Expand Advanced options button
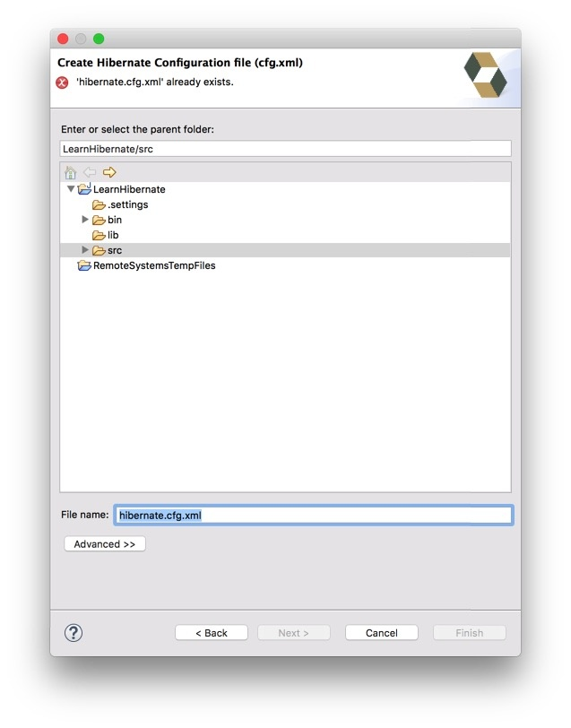Viewport: 571px width, 728px height. click(x=105, y=544)
